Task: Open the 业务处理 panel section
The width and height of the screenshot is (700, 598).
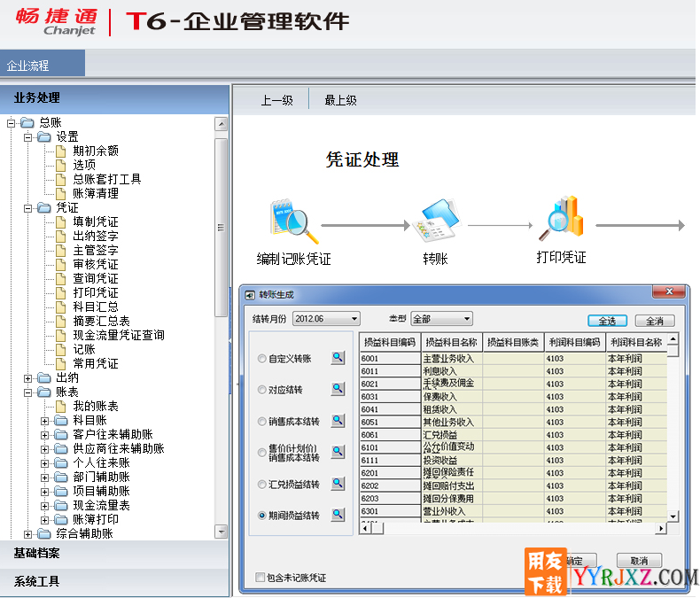Action: [114, 98]
